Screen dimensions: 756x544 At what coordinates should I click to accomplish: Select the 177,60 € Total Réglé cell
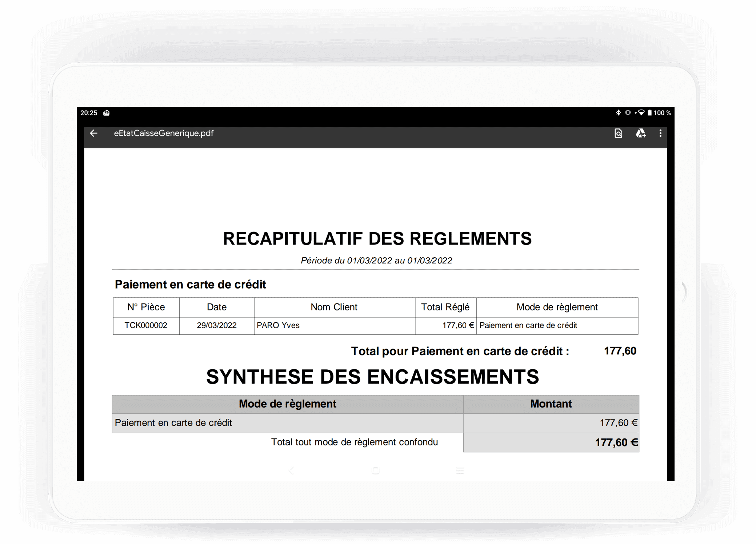tap(445, 325)
